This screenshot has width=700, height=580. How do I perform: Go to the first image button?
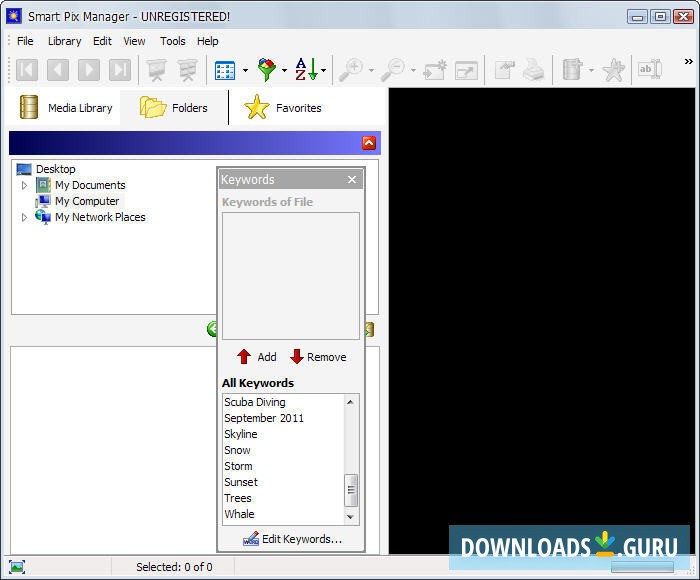pyautogui.click(x=27, y=70)
